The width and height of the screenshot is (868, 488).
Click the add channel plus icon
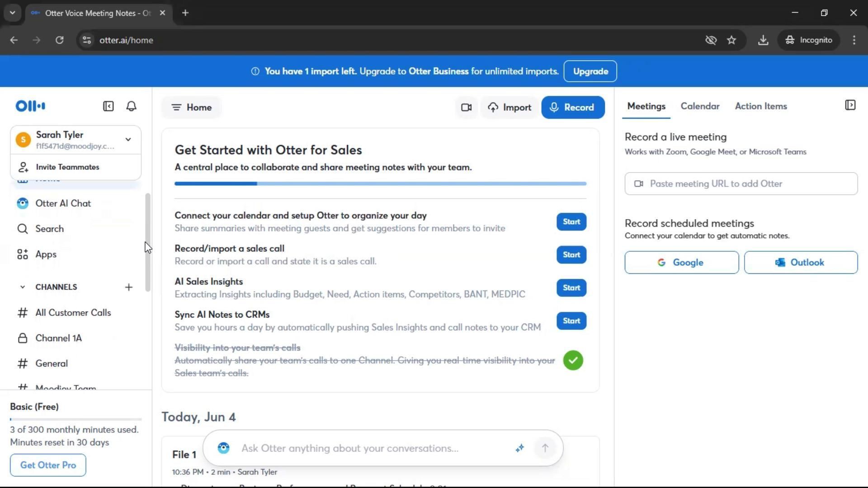tap(129, 287)
